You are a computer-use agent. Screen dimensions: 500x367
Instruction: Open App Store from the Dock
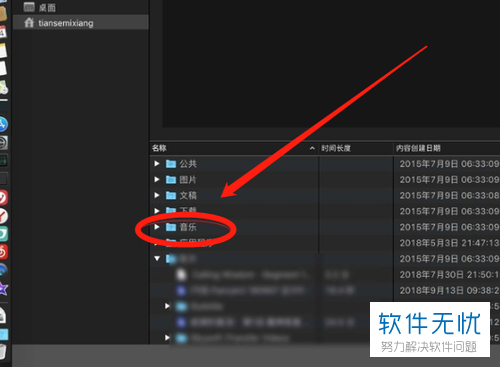point(3,125)
